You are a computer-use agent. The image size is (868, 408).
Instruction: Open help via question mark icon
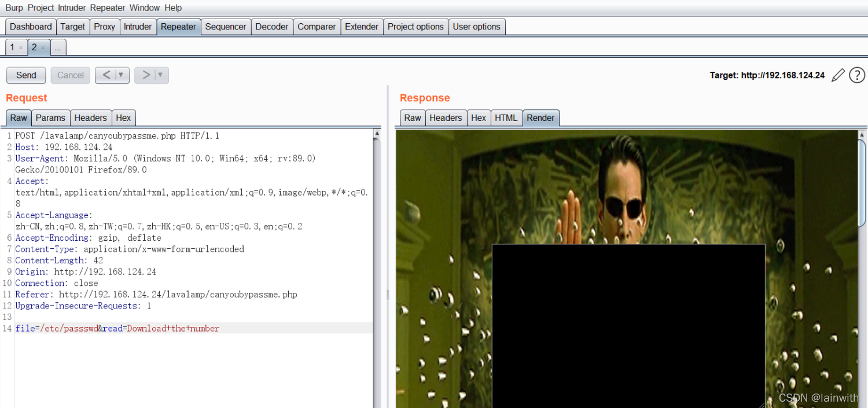point(857,75)
